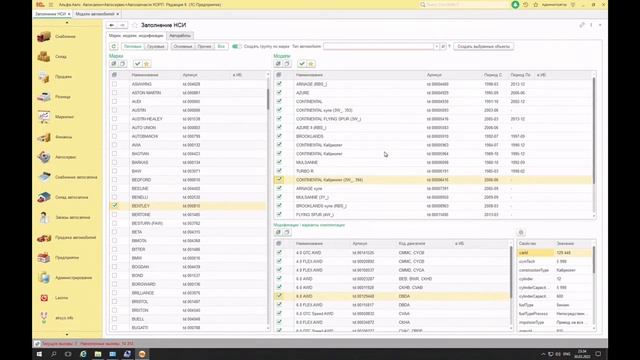This screenshot has width=640, height=360.
Task: Select the Грузовые filter button
Action: tap(156, 47)
